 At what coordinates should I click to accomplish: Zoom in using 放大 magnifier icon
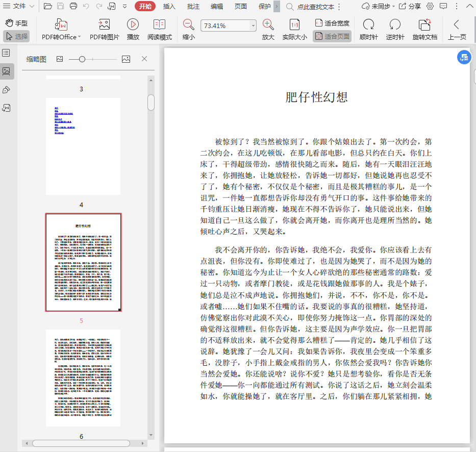pyautogui.click(x=268, y=25)
